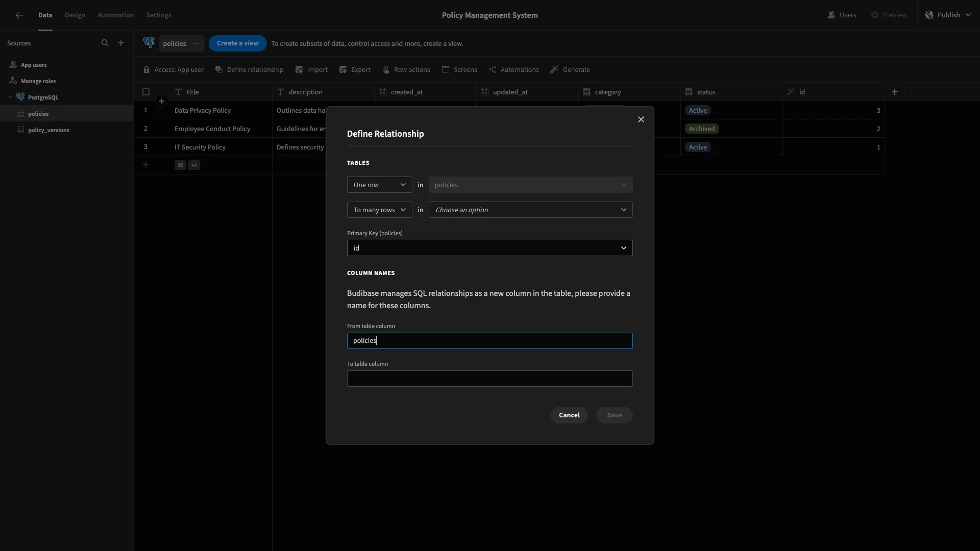The image size is (980, 551).
Task: Select the policy_versions table
Action: pos(66,130)
